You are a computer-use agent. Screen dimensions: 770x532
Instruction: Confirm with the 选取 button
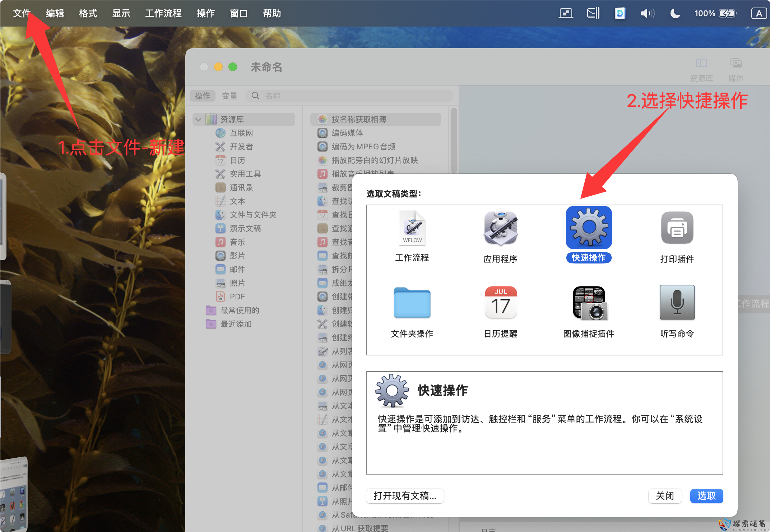tap(706, 496)
